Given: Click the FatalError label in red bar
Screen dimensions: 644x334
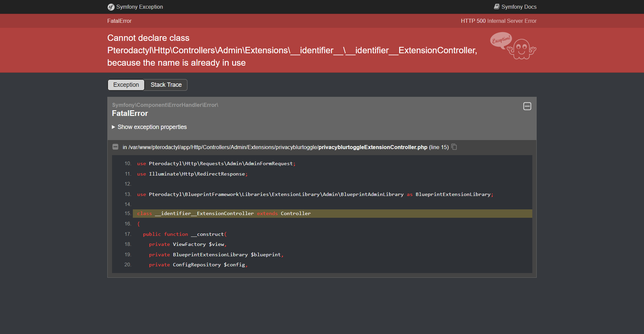Looking at the screenshot, I should 119,21.
